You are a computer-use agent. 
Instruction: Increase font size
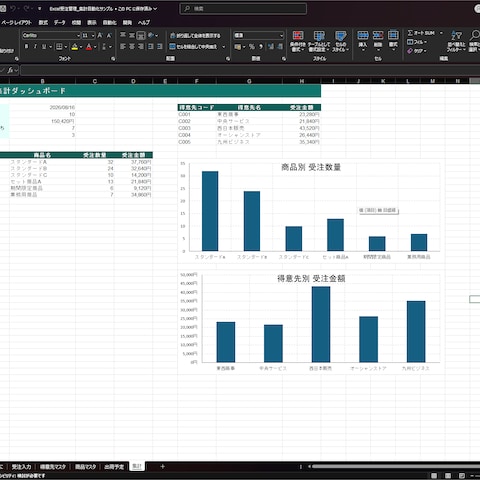click(x=100, y=35)
